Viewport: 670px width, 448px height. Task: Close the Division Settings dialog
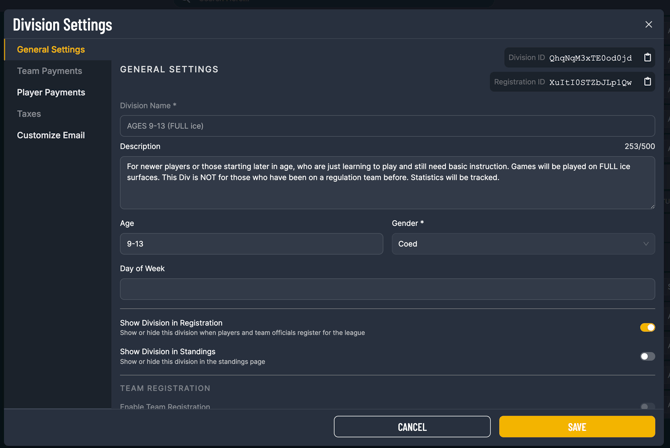click(648, 25)
